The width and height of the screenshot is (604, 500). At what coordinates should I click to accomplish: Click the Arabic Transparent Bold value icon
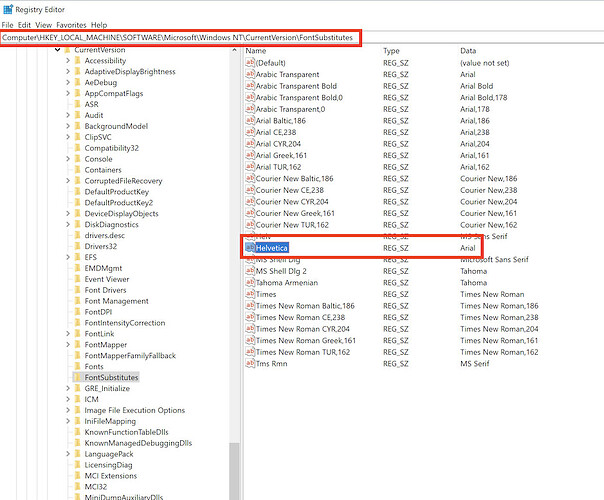click(250, 86)
